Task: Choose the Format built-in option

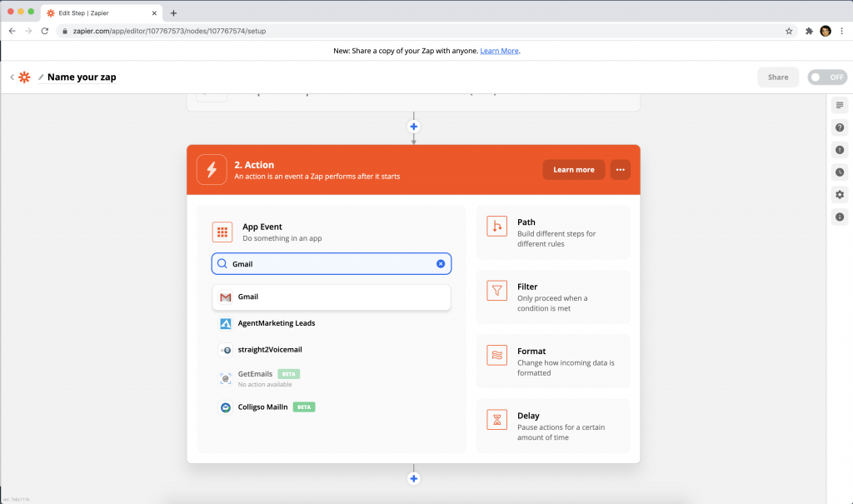Action: pyautogui.click(x=553, y=362)
